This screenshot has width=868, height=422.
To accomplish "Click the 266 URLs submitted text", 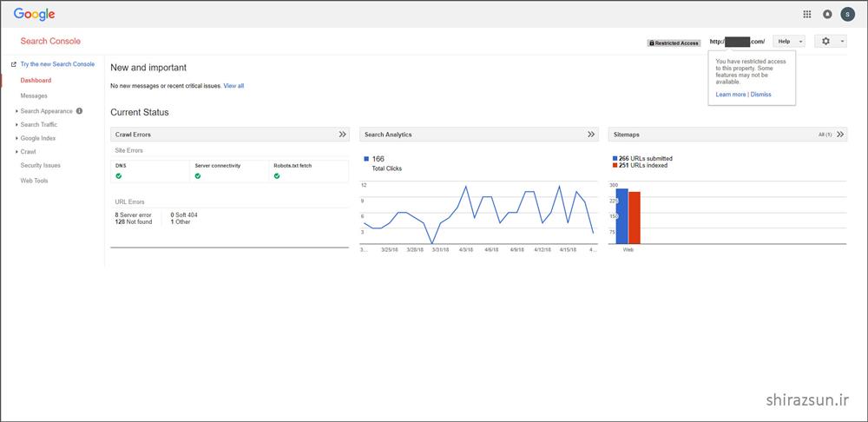I will [646, 158].
